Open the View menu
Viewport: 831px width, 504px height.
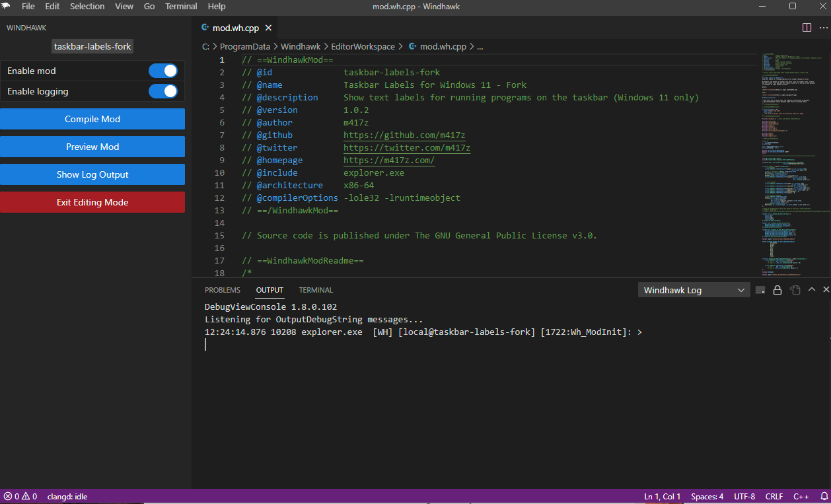(x=124, y=6)
